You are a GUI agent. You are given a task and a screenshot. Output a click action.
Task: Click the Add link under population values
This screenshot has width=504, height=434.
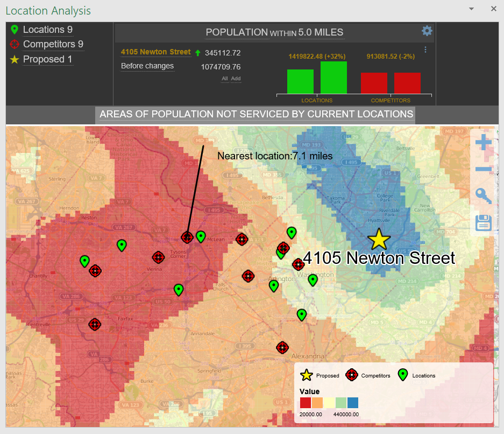pyautogui.click(x=236, y=79)
